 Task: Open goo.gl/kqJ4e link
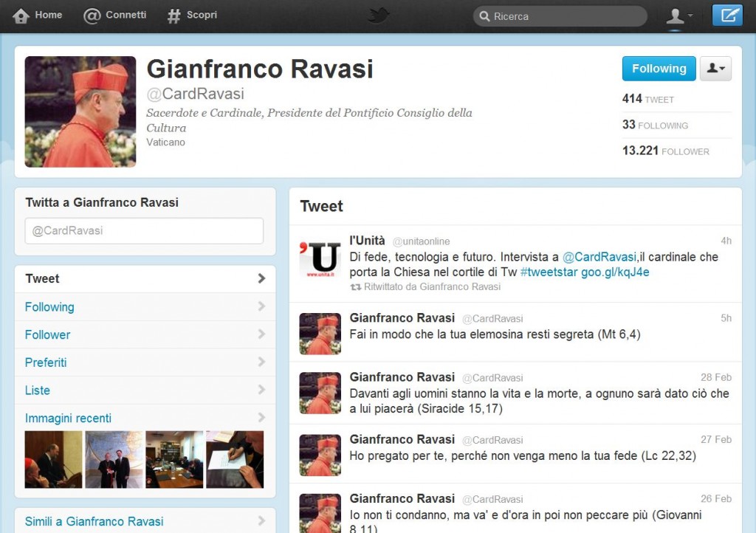pyautogui.click(x=615, y=272)
